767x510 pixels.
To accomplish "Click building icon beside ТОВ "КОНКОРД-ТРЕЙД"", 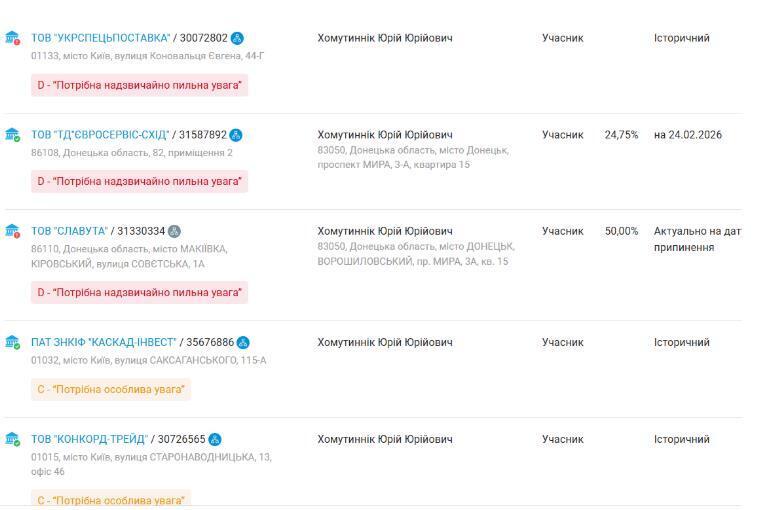I will pyautogui.click(x=12, y=439).
